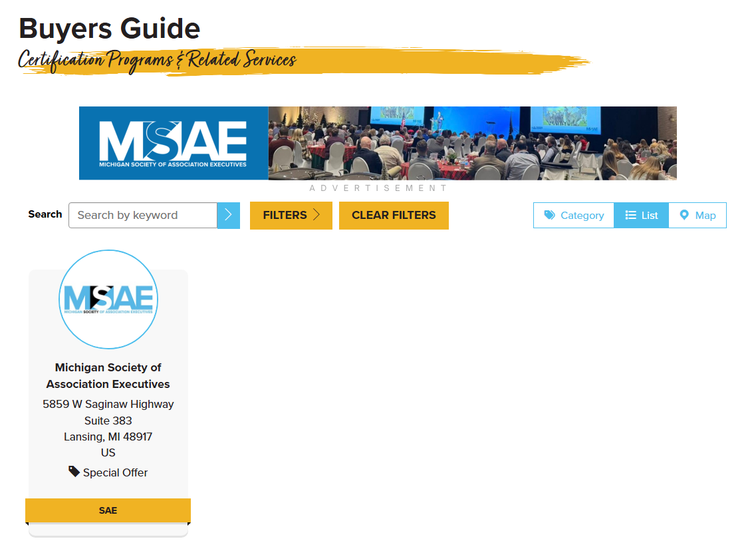Click the yellow SAE ribbon label
Viewport: 756px width, 543px height.
pos(108,510)
